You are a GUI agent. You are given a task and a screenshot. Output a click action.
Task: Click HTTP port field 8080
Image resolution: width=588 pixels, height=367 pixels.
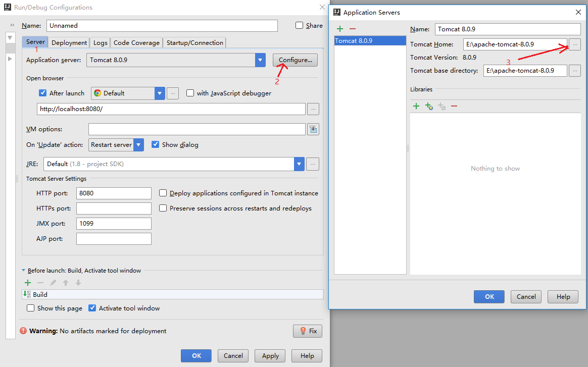tap(114, 193)
